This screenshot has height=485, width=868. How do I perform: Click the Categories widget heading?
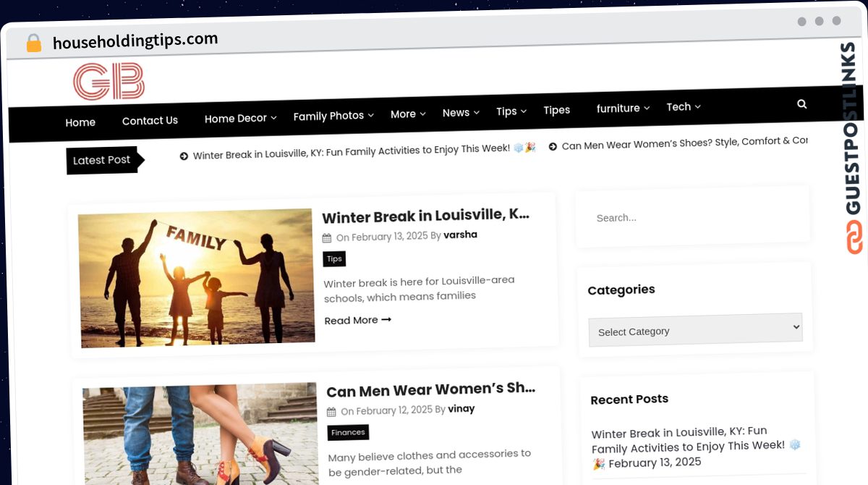click(621, 290)
